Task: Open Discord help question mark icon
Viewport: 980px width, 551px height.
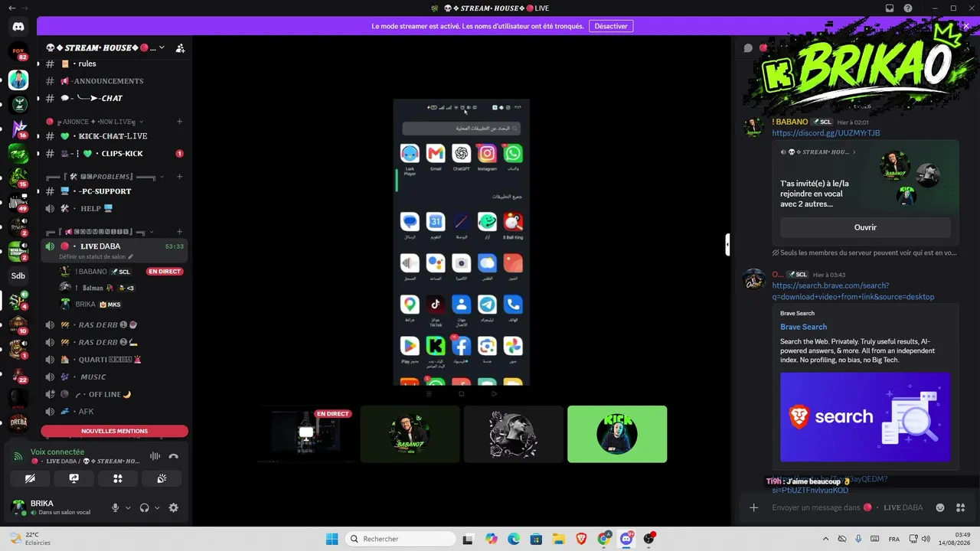Action: click(910, 8)
